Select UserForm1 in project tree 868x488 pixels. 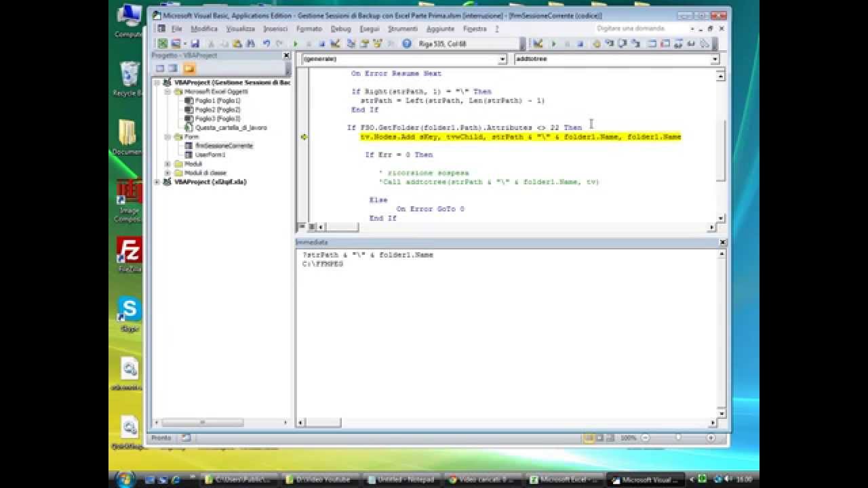tap(210, 155)
